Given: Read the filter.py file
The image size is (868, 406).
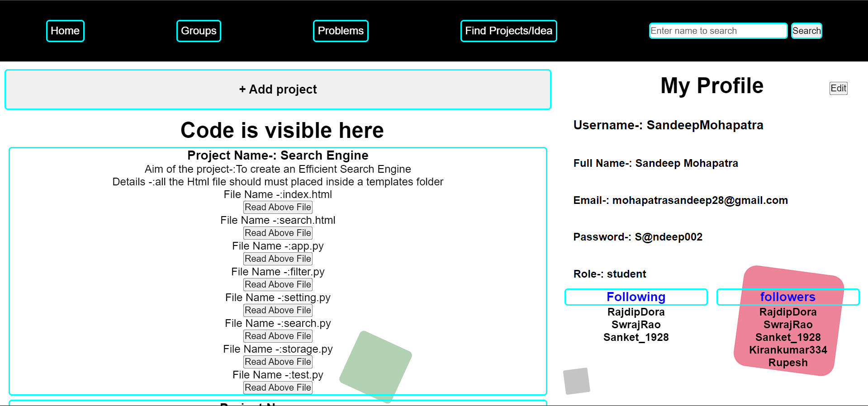Looking at the screenshot, I should click(x=278, y=284).
